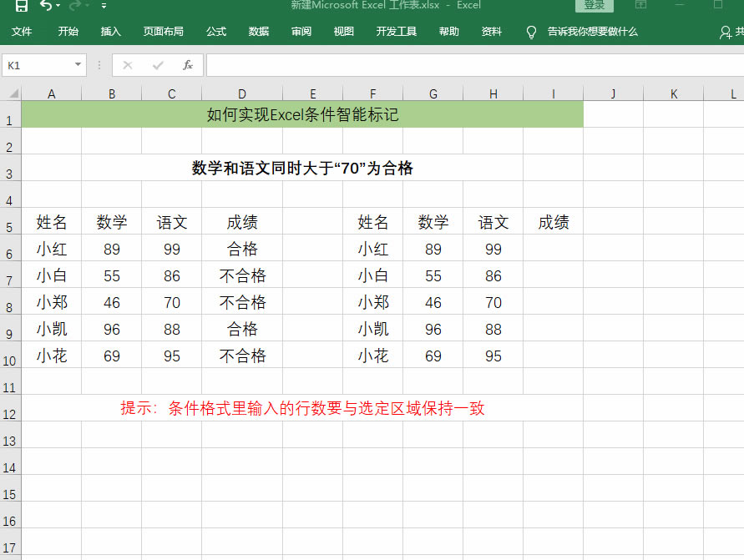
Task: Click the Select All corner triangle
Action: [x=12, y=94]
